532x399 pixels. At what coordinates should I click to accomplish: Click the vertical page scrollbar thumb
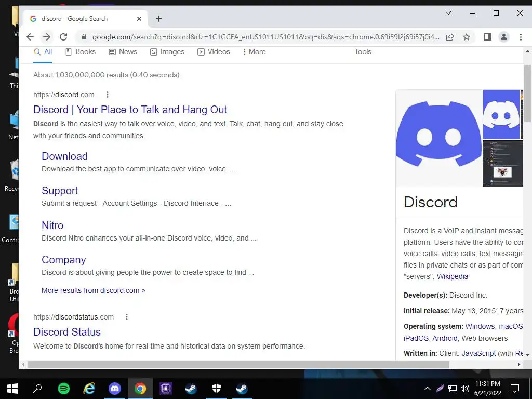tap(527, 94)
